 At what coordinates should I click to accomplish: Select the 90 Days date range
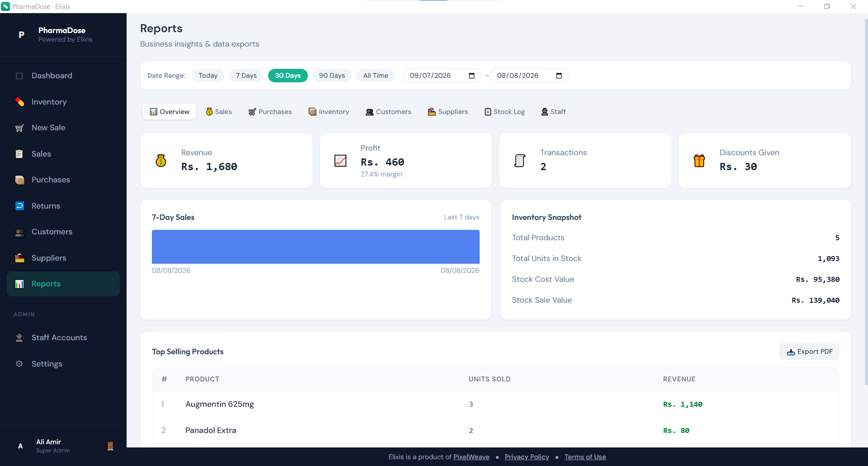tap(332, 76)
